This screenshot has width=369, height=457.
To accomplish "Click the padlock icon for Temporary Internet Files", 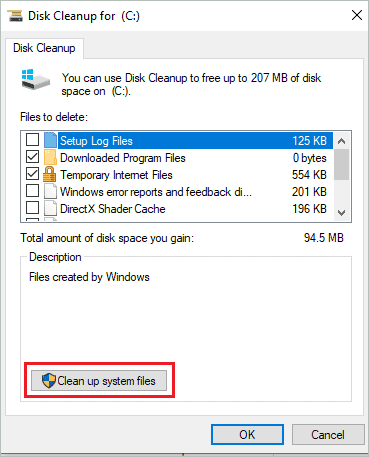I will click(x=50, y=174).
